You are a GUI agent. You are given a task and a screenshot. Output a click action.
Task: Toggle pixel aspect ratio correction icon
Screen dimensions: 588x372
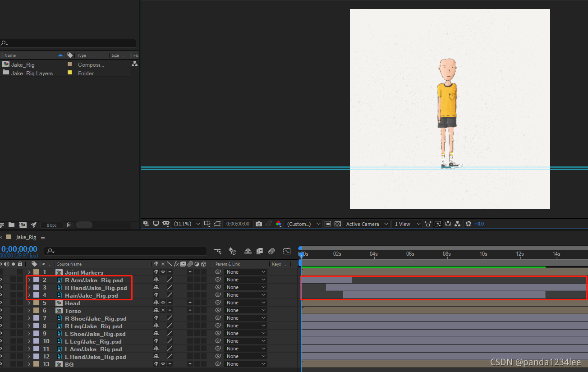tap(427, 224)
